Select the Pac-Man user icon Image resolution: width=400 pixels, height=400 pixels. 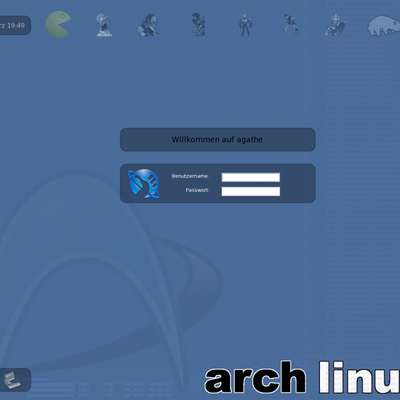pyautogui.click(x=58, y=25)
